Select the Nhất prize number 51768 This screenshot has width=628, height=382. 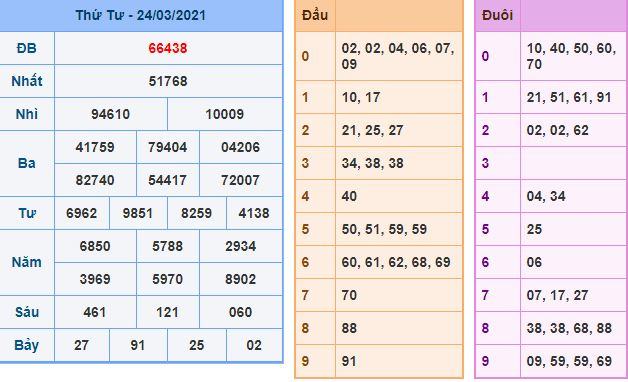click(168, 81)
